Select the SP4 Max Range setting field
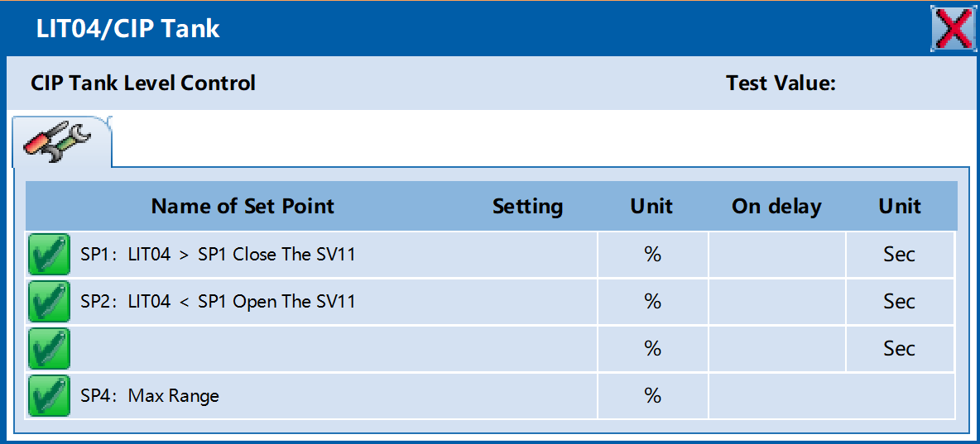 528,395
